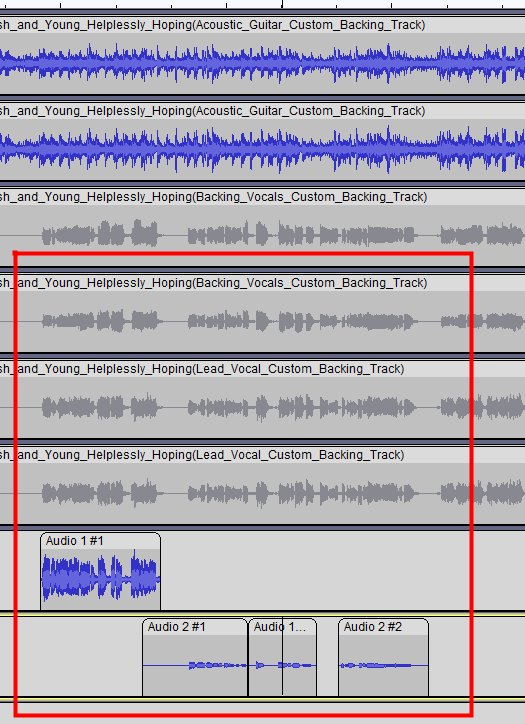
Task: Click the blue waveform of the upper Acoustic_Guitar track
Action: (262, 63)
